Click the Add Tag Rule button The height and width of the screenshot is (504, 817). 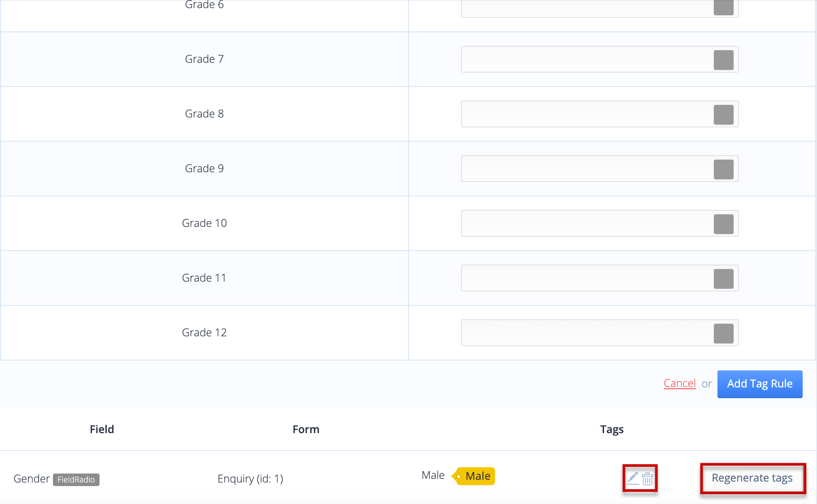pos(760,384)
